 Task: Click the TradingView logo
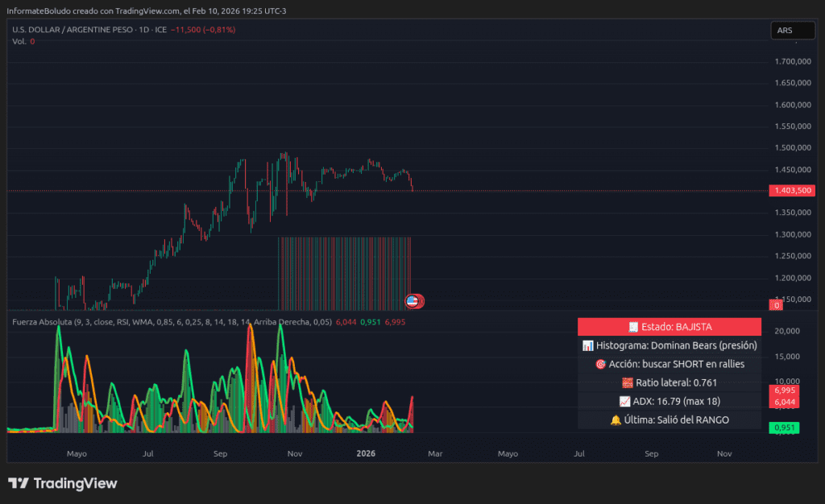(x=63, y=483)
